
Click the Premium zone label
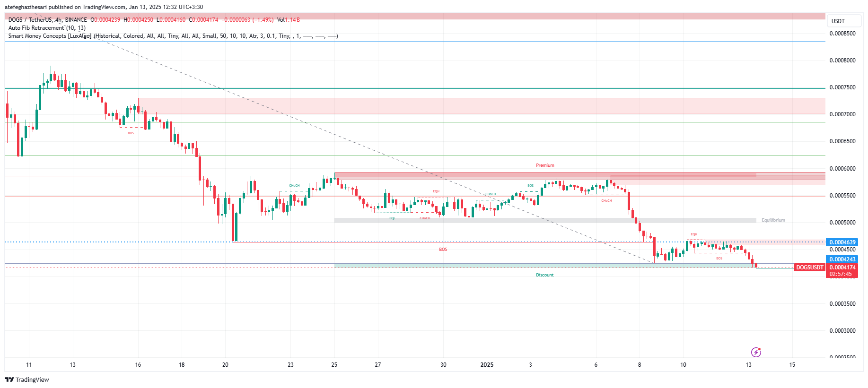[545, 165]
